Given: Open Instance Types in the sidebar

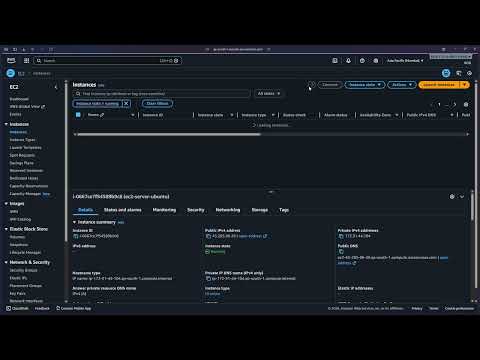Looking at the screenshot, I should coord(22,140).
